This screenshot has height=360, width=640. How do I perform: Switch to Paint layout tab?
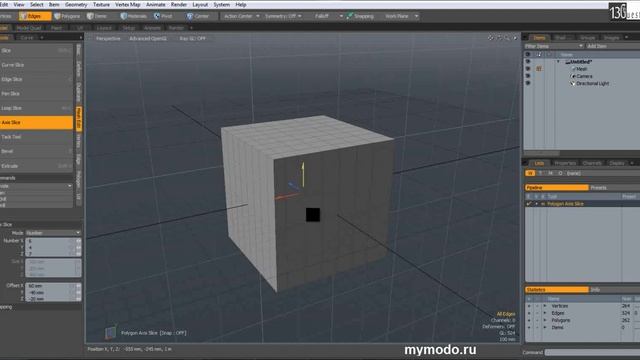56,28
